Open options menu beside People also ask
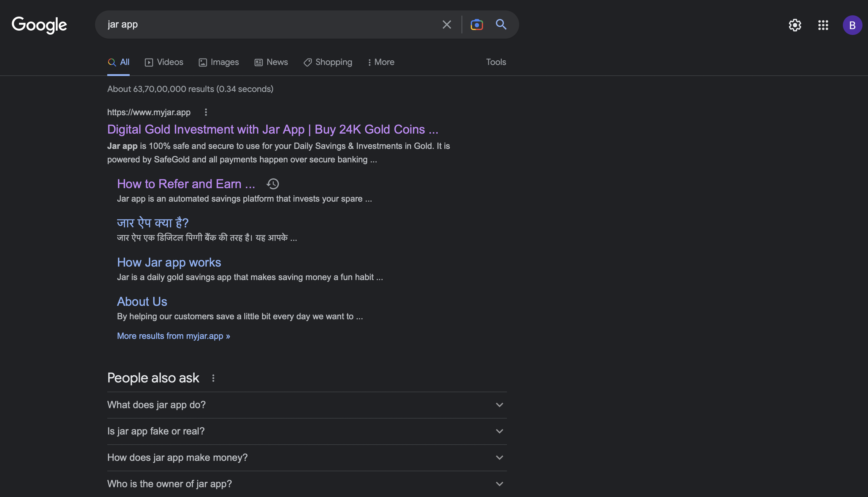The image size is (868, 497). 214,378
